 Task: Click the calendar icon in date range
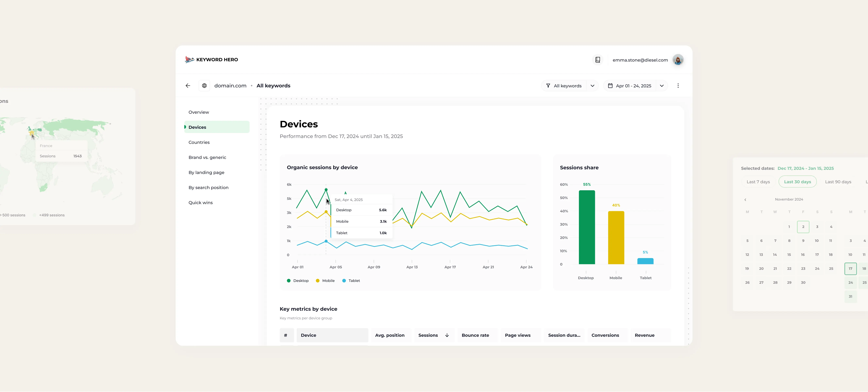click(610, 86)
